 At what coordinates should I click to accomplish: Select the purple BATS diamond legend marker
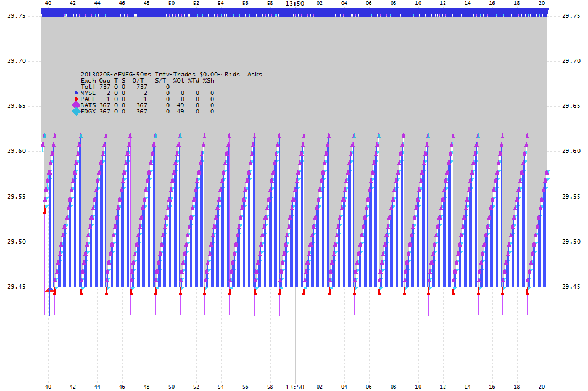pyautogui.click(x=76, y=105)
